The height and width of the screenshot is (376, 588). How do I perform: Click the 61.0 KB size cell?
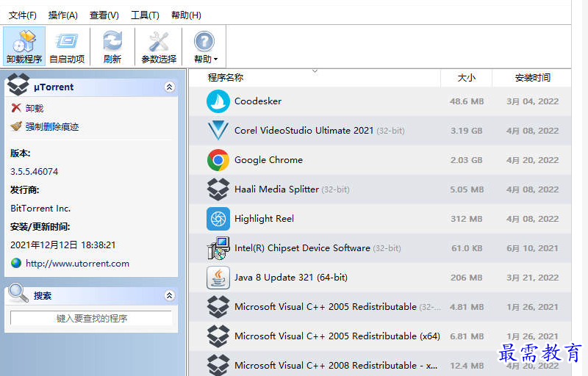click(467, 248)
